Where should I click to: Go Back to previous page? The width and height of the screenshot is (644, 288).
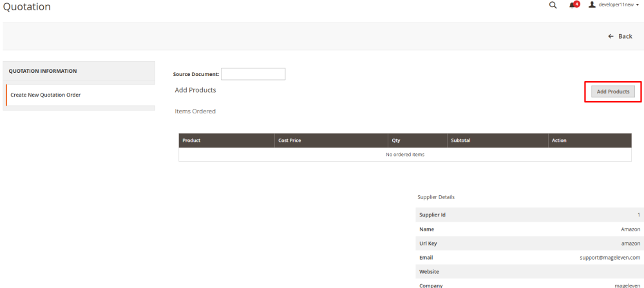(620, 37)
